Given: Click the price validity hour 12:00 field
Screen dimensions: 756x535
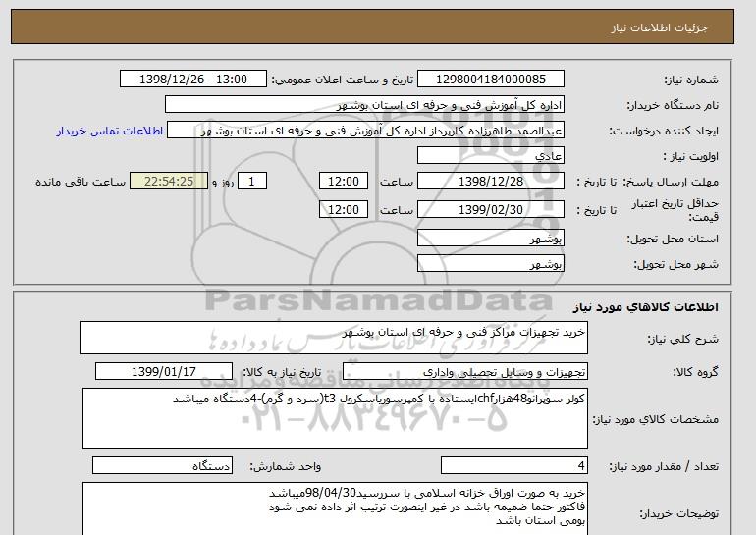Looking at the screenshot, I should (x=344, y=210).
